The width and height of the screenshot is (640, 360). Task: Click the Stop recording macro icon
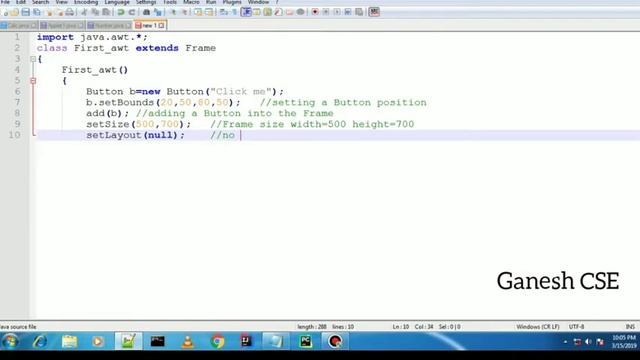click(x=326, y=12)
